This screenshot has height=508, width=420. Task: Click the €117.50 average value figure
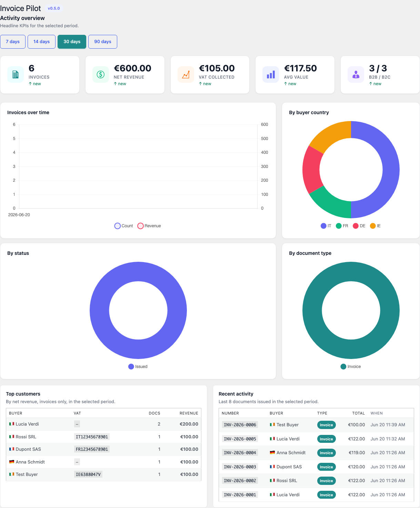pyautogui.click(x=300, y=68)
